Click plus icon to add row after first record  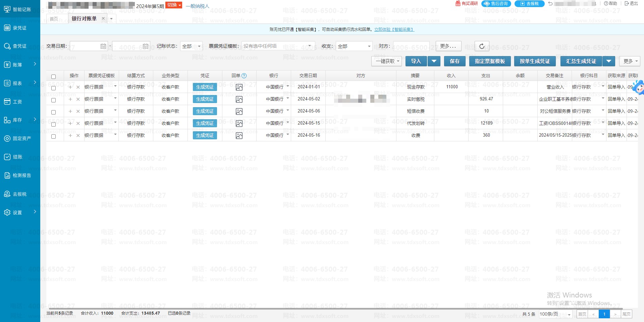pos(70,87)
